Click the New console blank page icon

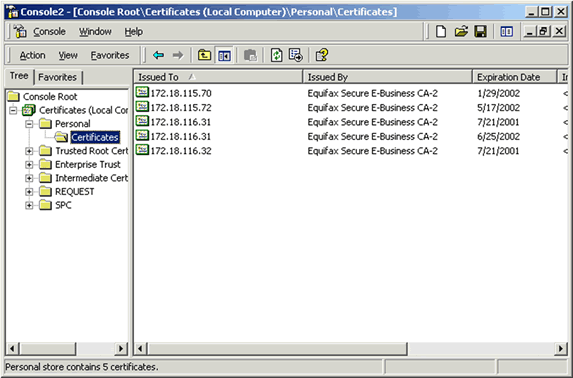point(441,32)
